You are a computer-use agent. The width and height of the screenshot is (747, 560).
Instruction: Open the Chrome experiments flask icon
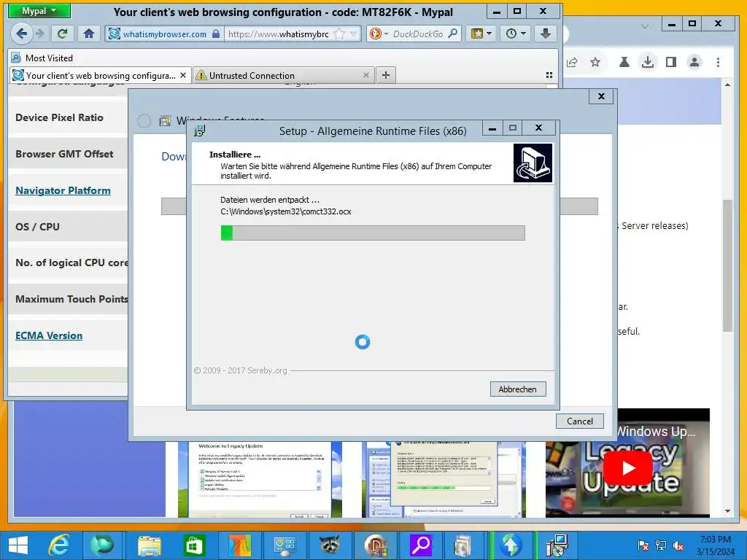(624, 62)
